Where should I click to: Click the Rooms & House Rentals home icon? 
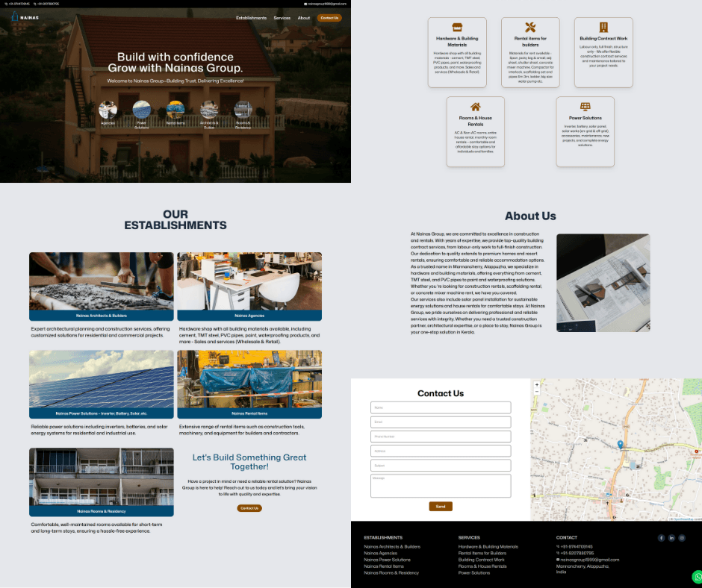click(475, 107)
